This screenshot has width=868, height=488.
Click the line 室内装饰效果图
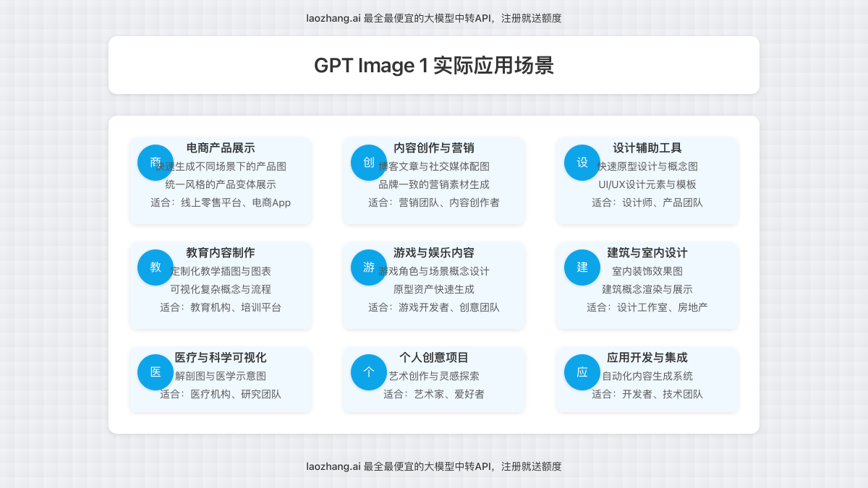(647, 271)
